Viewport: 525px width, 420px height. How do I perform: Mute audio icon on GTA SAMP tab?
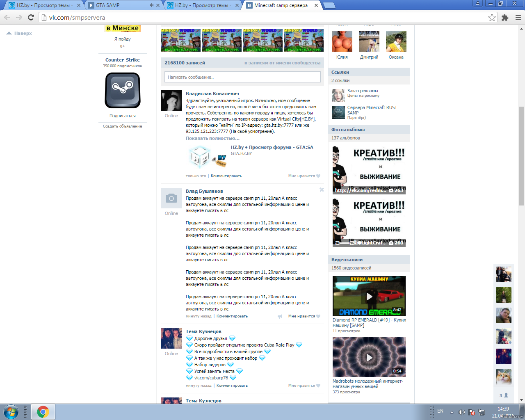click(x=151, y=5)
